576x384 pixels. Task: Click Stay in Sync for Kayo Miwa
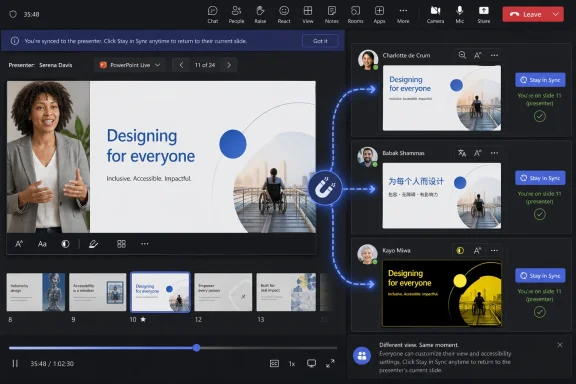tap(540, 276)
